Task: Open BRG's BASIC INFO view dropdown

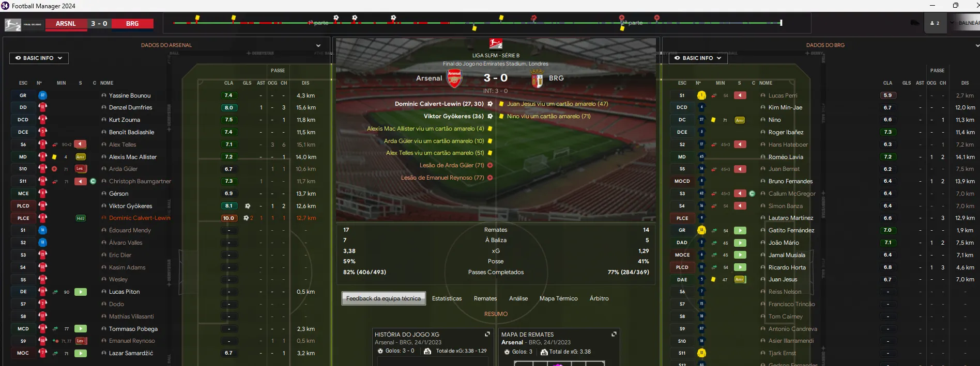Action: click(x=698, y=58)
